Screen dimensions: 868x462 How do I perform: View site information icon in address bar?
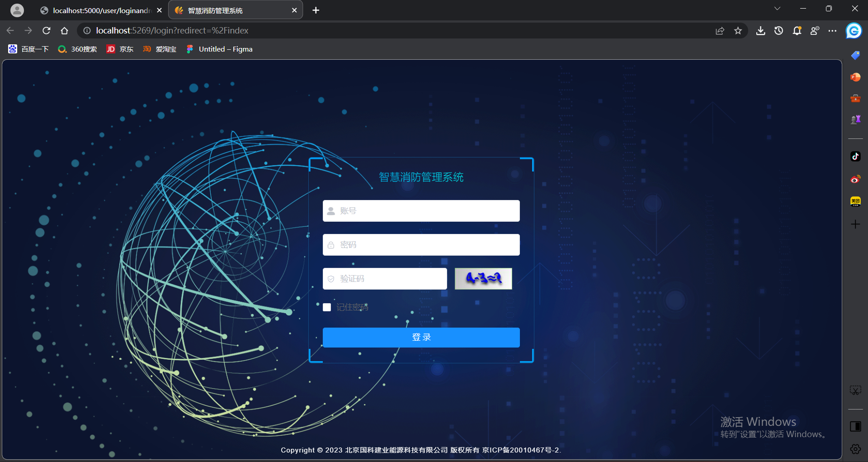87,30
